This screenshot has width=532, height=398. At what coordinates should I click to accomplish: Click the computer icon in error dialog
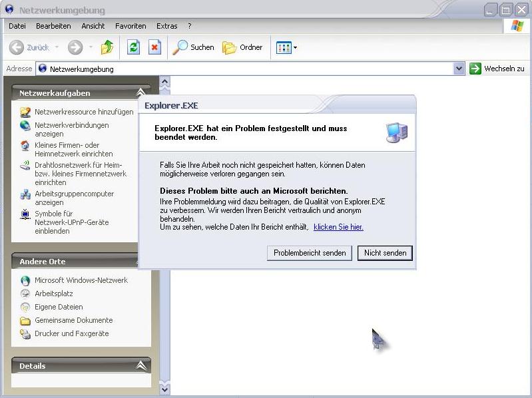[x=397, y=132]
